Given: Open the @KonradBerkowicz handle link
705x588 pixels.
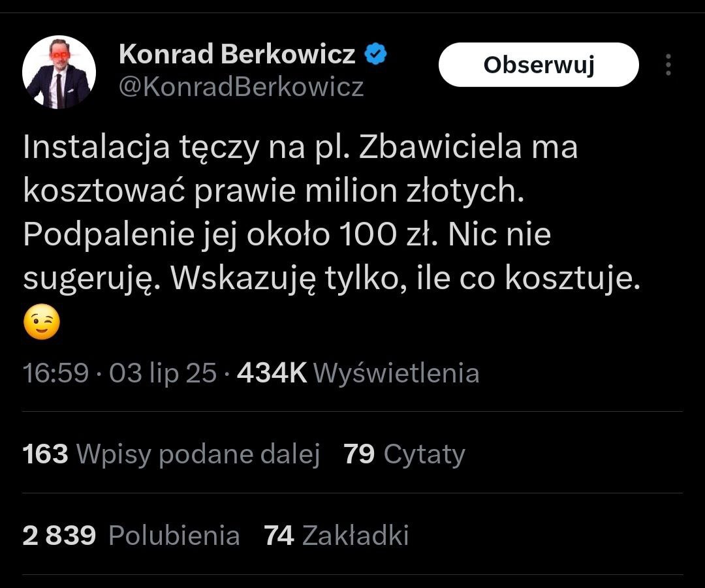Looking at the screenshot, I should click(241, 87).
